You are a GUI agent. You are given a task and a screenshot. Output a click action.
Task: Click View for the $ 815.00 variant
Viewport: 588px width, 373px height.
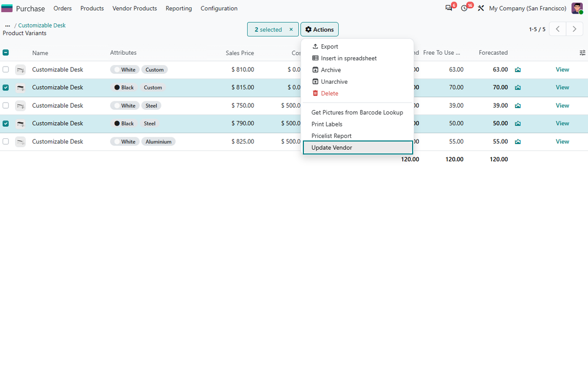(x=562, y=87)
